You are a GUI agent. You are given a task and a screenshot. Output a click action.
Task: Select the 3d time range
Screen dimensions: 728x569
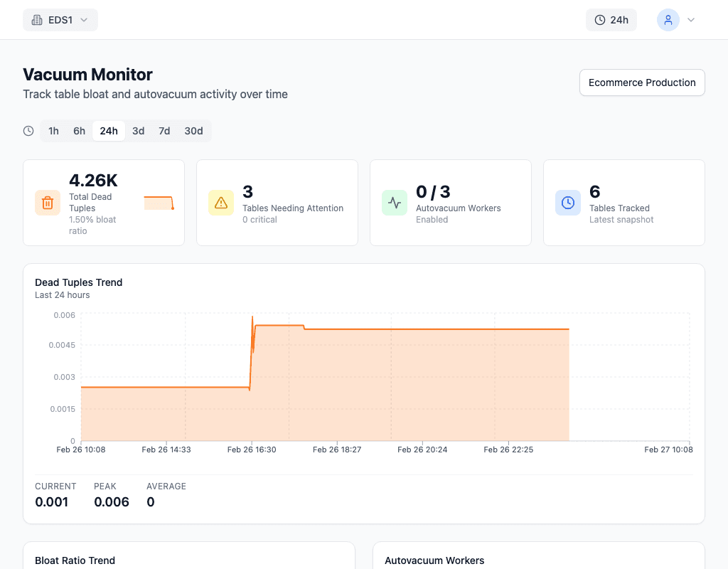coord(138,131)
